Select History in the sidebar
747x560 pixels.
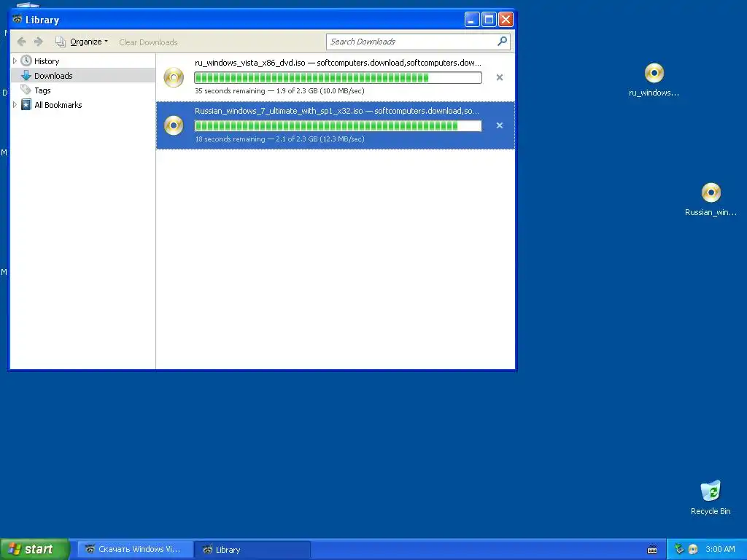(47, 61)
